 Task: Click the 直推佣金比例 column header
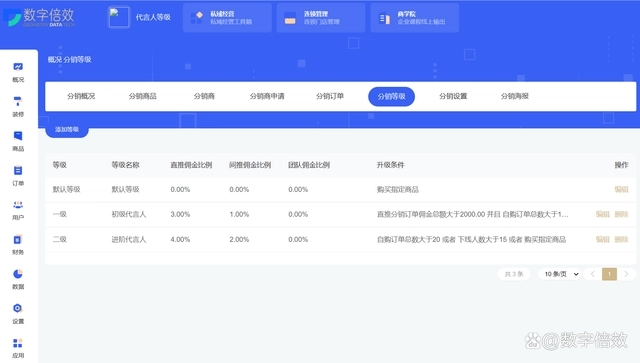pos(191,165)
